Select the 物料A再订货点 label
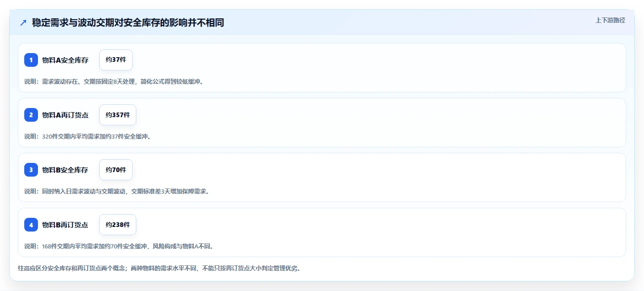This screenshot has height=291, width=644. (65, 115)
